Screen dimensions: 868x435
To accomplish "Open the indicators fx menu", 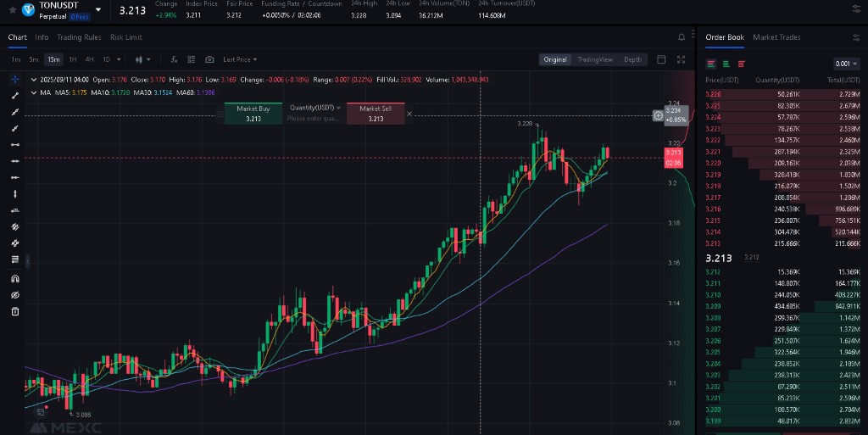I will tap(174, 59).
